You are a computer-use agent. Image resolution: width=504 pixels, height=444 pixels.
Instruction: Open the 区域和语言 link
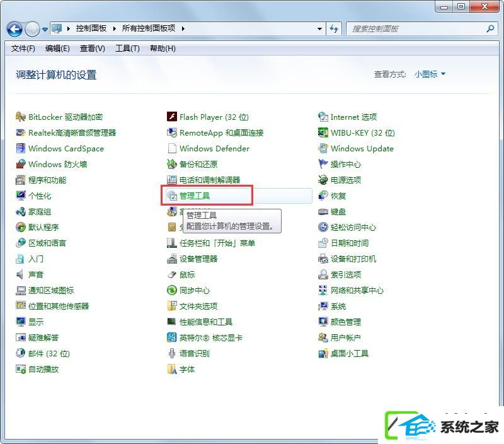[x=47, y=243]
